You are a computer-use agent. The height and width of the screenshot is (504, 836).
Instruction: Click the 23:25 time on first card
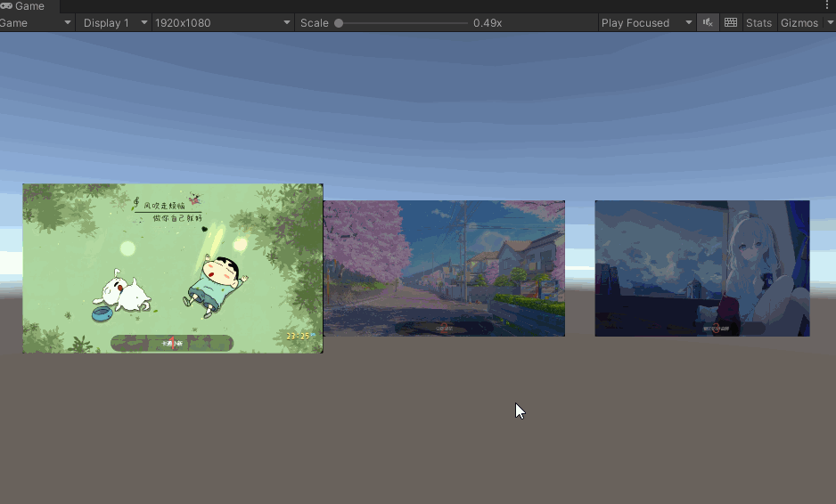(x=298, y=337)
